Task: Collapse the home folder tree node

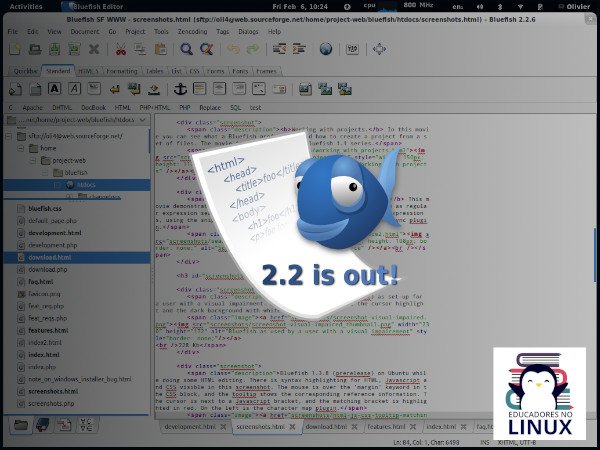Action: click(x=21, y=148)
